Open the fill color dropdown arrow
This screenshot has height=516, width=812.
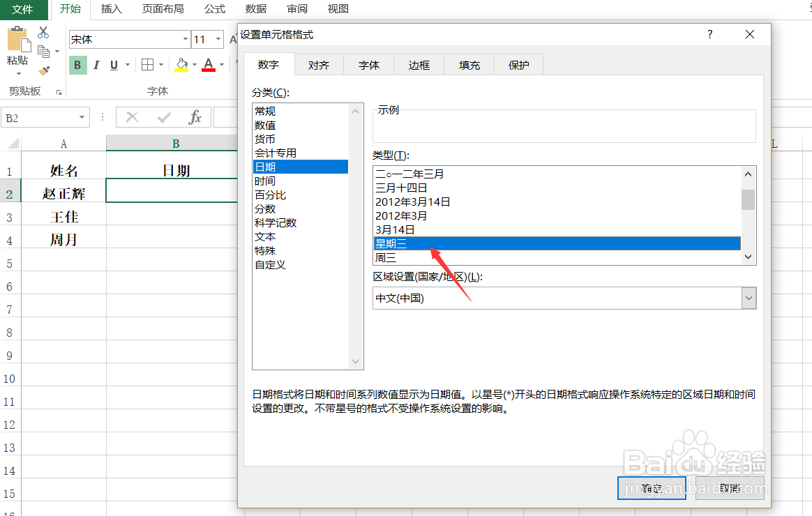(195, 65)
